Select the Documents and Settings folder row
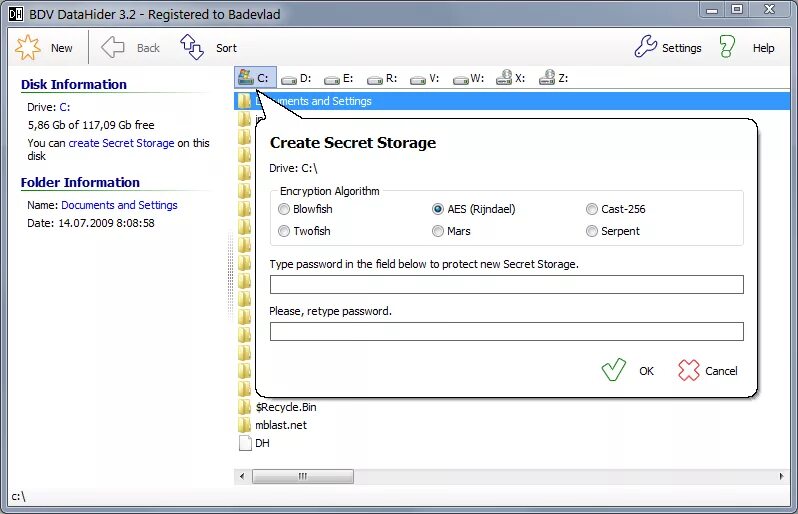The width and height of the screenshot is (798, 514). pos(512,101)
